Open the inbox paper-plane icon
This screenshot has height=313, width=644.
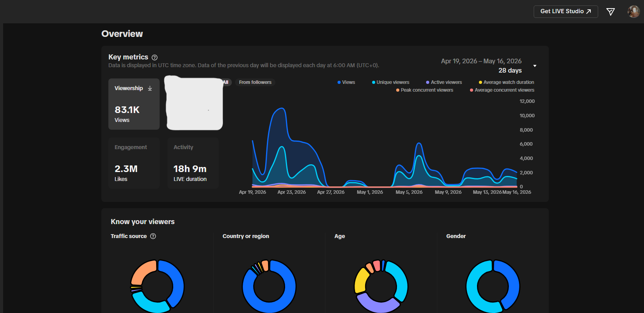coord(611,12)
